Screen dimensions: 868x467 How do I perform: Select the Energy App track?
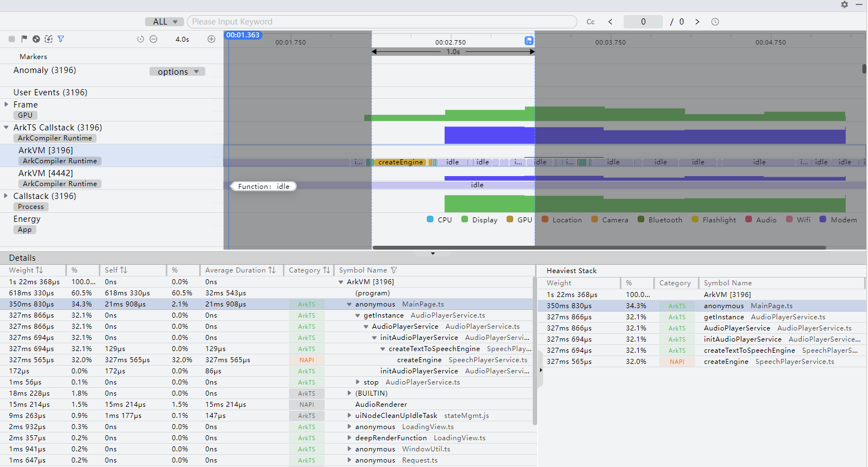click(112, 224)
